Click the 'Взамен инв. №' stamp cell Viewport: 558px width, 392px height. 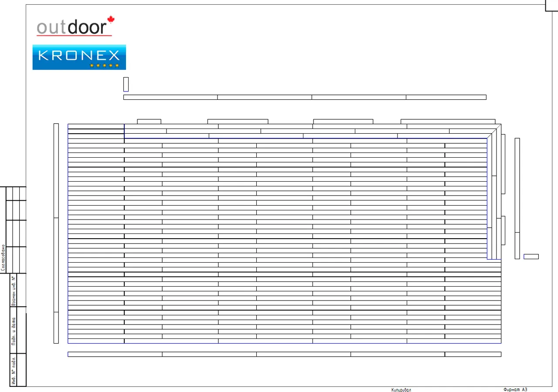coord(14,290)
